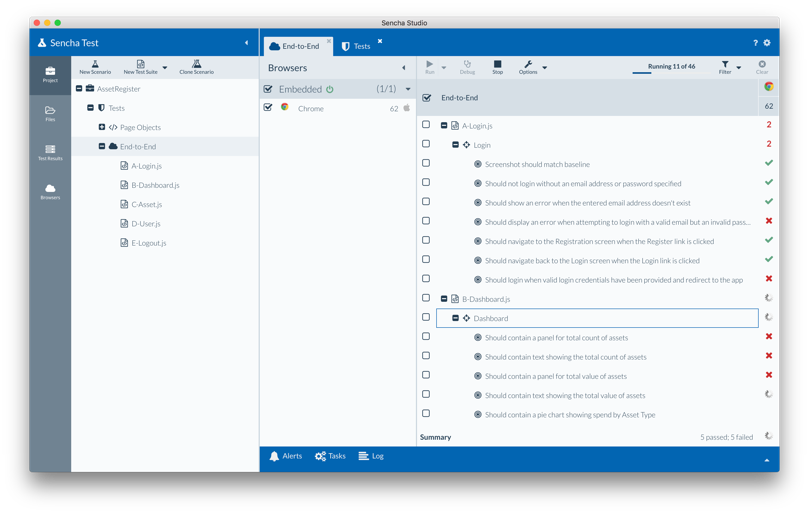Close the End-to-End tab

(329, 41)
